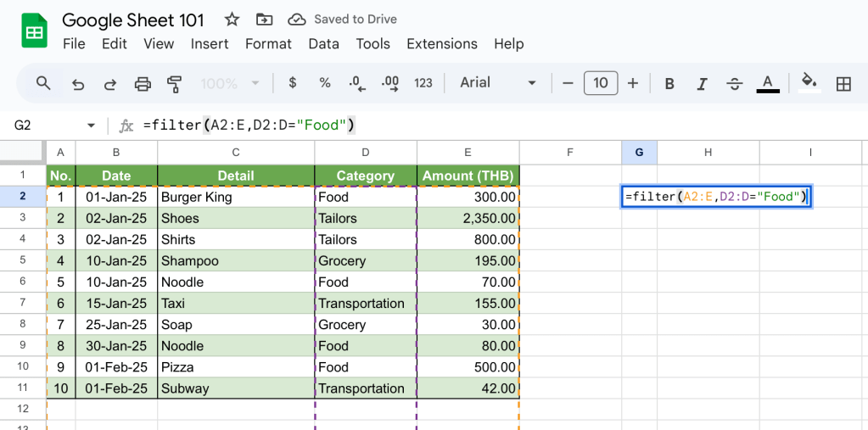Open the Extensions menu

[441, 44]
